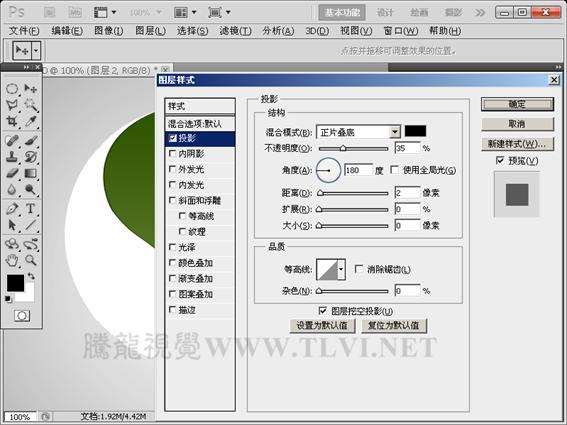Screen dimensions: 567x425
Task: Click 设置为默认值 button
Action: pos(322,326)
